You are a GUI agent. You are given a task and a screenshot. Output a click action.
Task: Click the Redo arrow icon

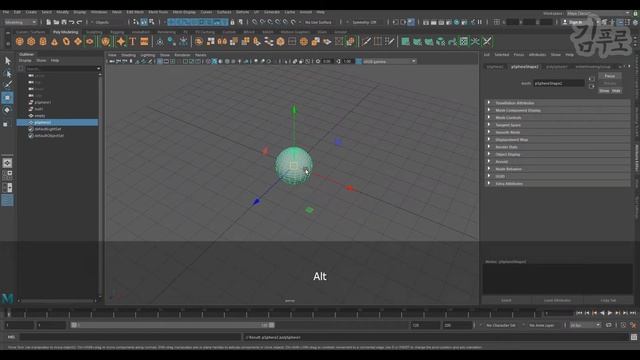[x=80, y=22]
